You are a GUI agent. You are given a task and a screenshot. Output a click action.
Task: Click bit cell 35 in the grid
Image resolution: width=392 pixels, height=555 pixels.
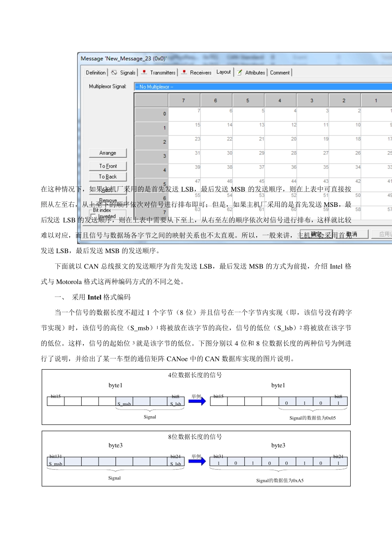point(313,171)
